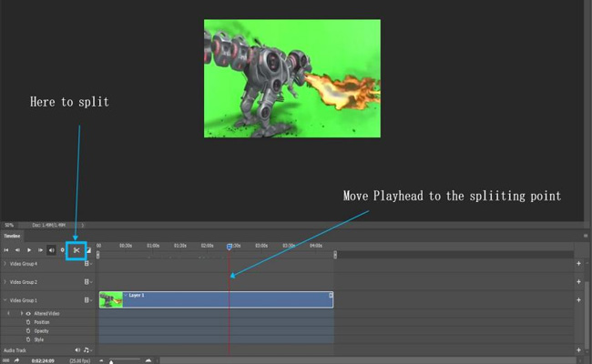Add audio to Audio Track
This screenshot has height=364, width=592.
point(578,350)
